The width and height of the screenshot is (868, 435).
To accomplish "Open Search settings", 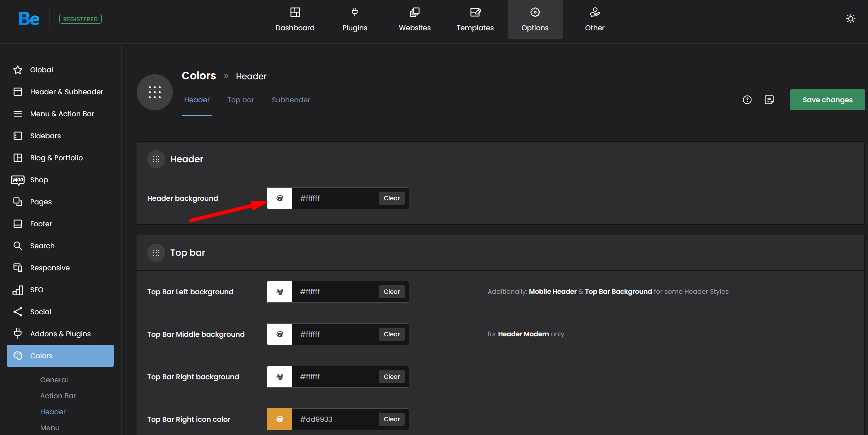I will pyautogui.click(x=60, y=246).
